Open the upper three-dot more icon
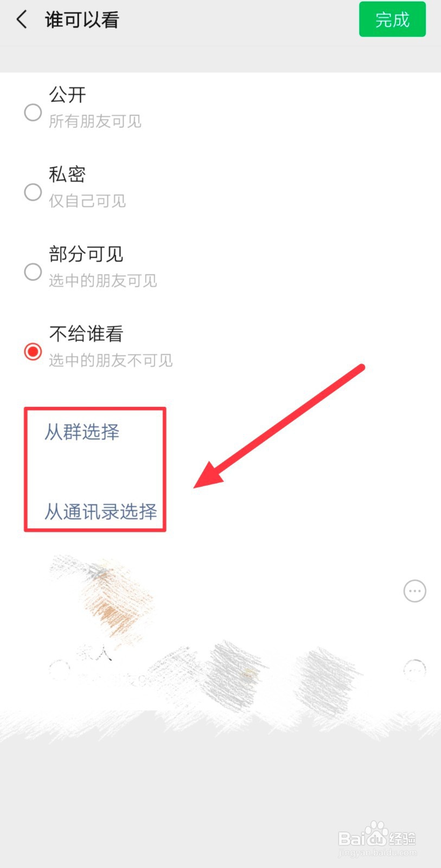 click(x=415, y=591)
